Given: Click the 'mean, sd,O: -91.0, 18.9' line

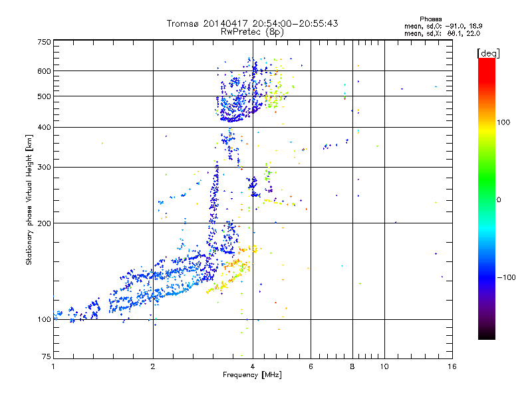Looking at the screenshot, I should point(444,26).
